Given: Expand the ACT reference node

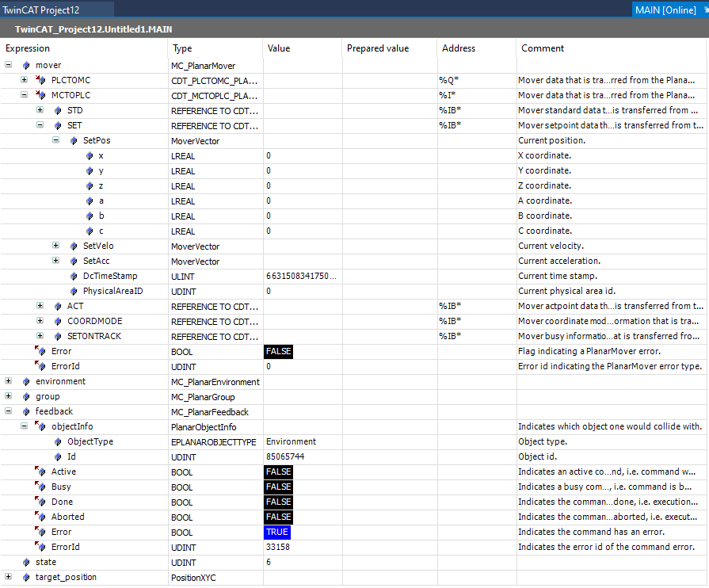Looking at the screenshot, I should click(40, 305).
